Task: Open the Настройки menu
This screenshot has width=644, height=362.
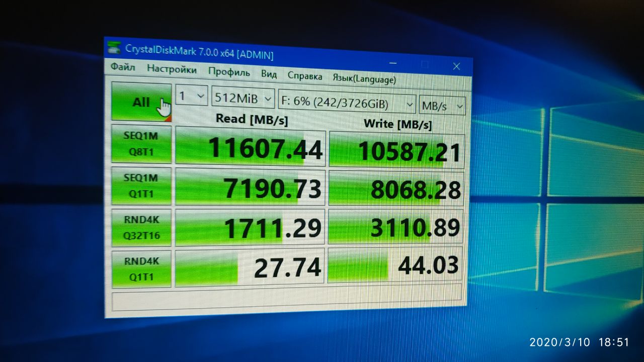Action: pyautogui.click(x=172, y=69)
